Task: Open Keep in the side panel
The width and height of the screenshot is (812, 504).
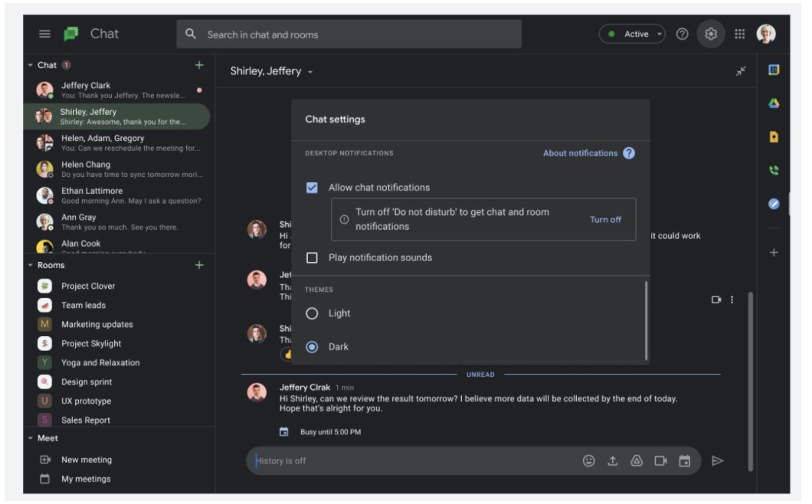Action: 774,137
